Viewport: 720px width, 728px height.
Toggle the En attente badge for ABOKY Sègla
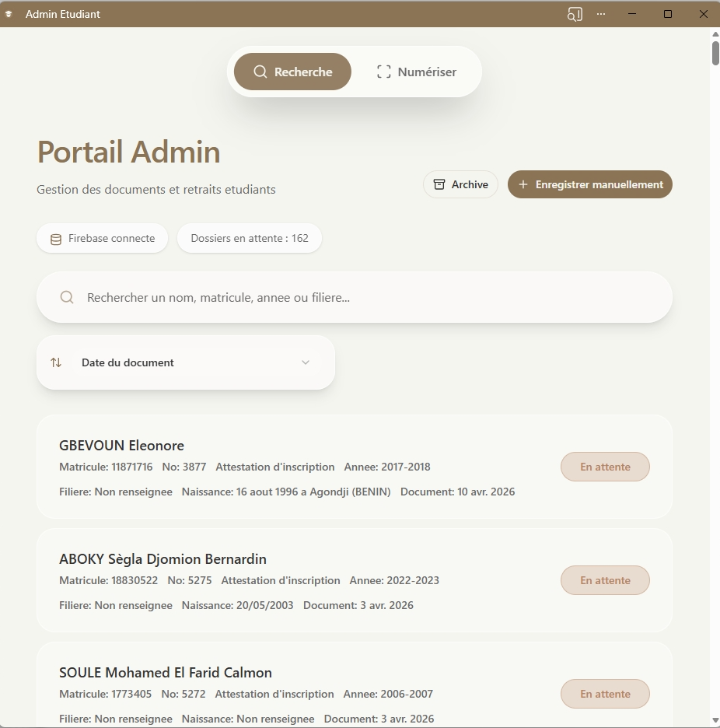point(605,580)
